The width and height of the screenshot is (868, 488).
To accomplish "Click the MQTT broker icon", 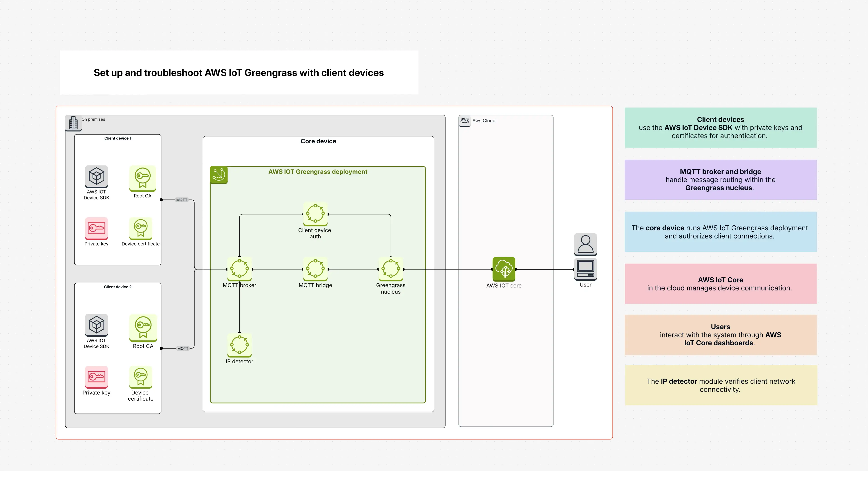I will tap(240, 269).
